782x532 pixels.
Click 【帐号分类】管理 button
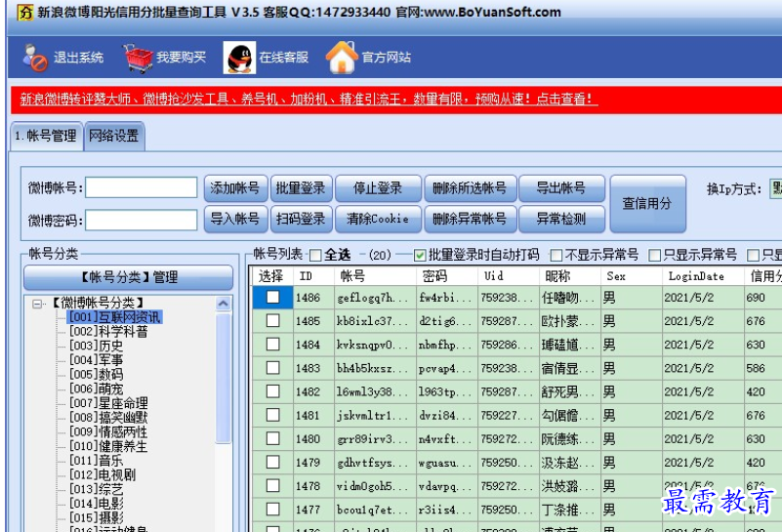click(128, 277)
